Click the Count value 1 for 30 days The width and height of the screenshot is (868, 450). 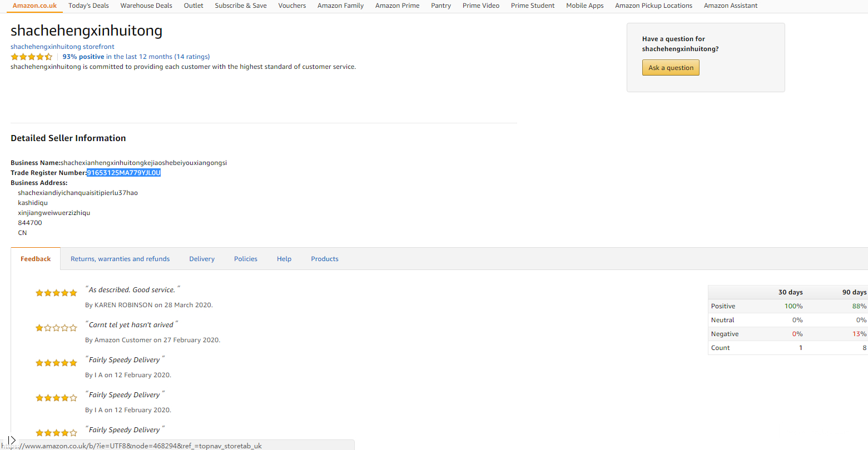(x=801, y=348)
